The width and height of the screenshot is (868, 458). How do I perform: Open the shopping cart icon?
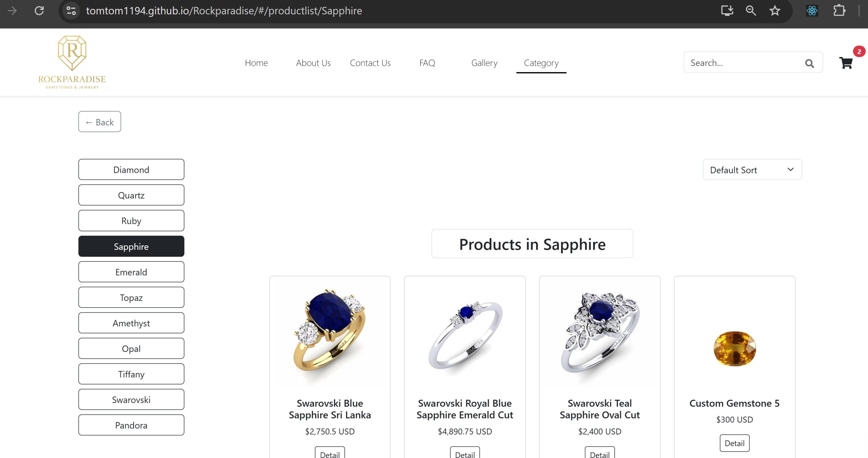point(846,63)
